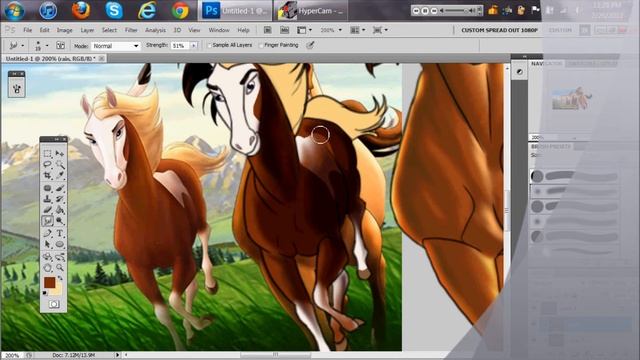Screen dimensions: 640x360
Task: Open the Windows Start menu
Action: pyautogui.click(x=14, y=11)
